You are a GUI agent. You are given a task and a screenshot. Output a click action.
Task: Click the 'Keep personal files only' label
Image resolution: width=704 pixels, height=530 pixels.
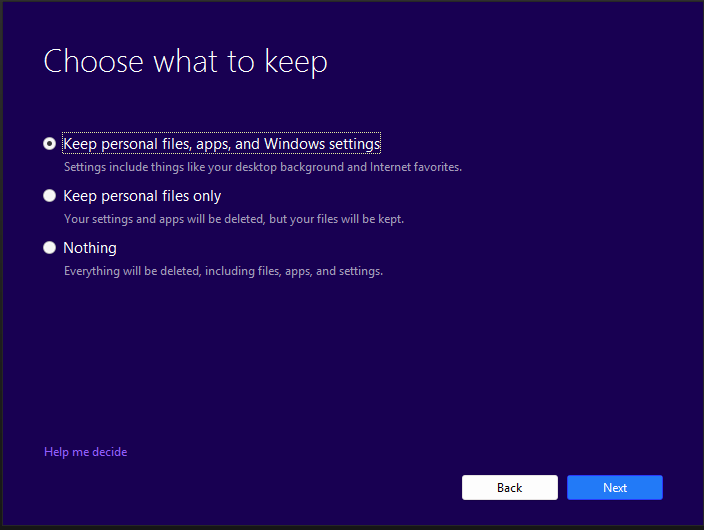tap(142, 196)
